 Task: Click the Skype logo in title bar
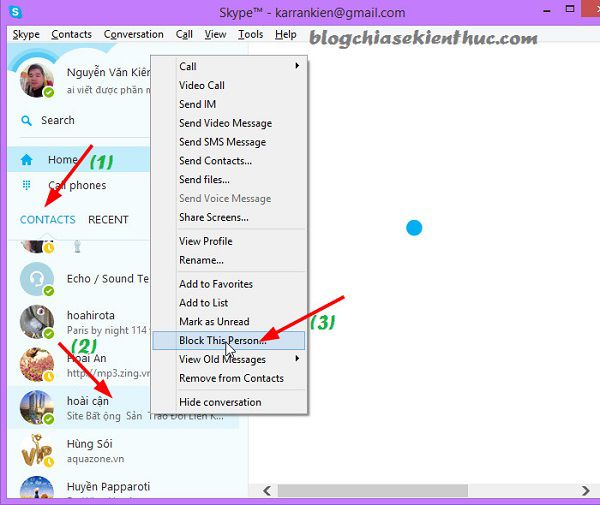[15, 12]
